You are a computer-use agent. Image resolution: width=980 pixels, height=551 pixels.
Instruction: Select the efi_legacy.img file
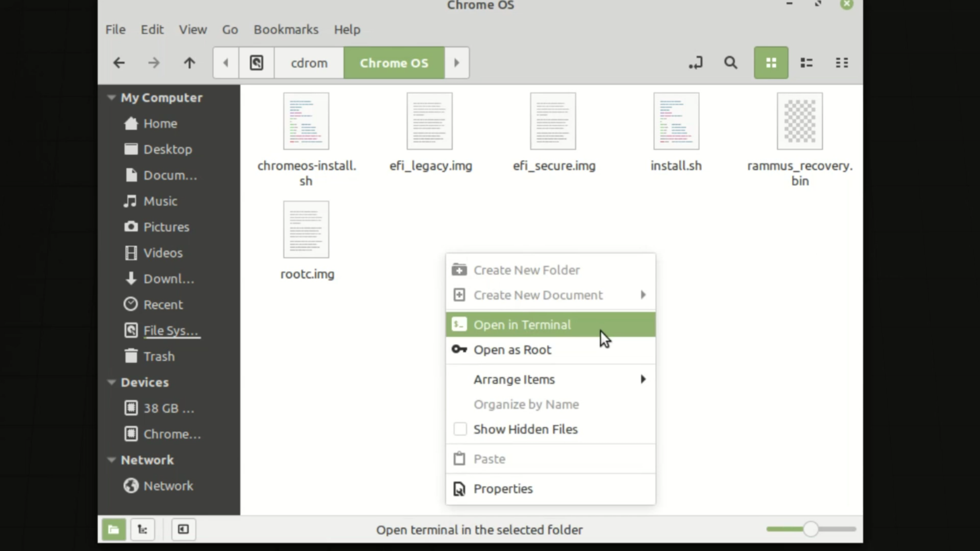430,133
